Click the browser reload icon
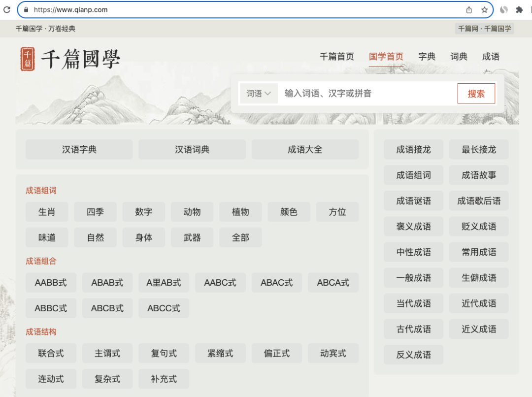This screenshot has width=532, height=397. click(7, 10)
